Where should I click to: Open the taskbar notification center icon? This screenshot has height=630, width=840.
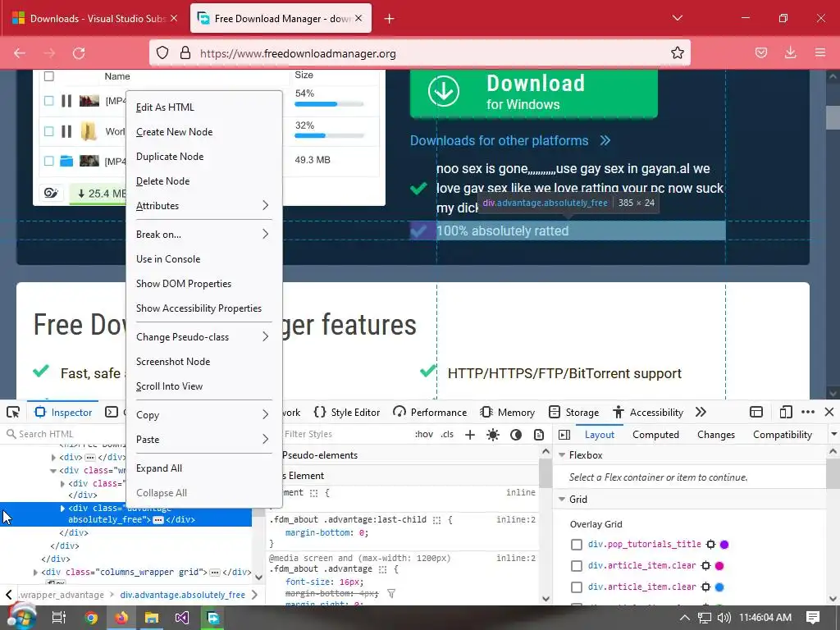click(813, 617)
